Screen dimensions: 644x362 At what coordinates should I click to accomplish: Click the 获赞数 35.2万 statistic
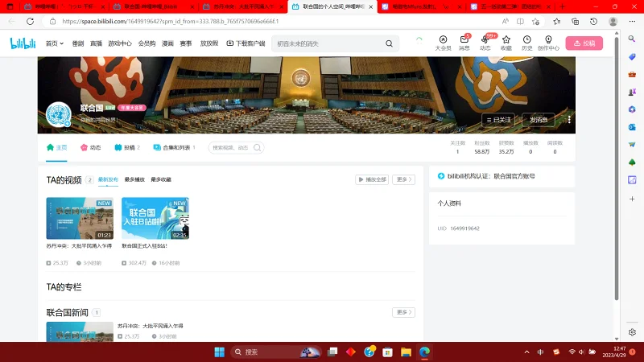click(x=506, y=147)
